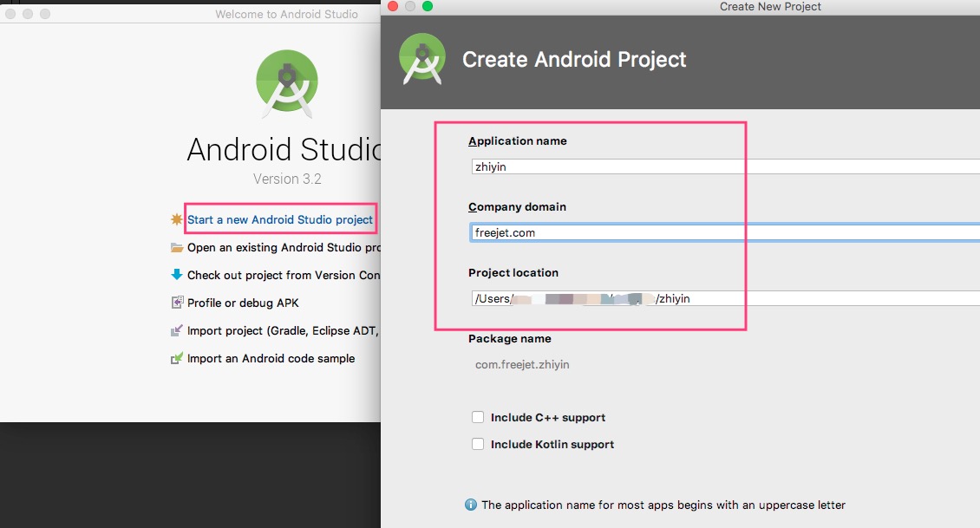Click the blue info icon beside the hint
Viewport: 980px width, 528px height.
(x=471, y=505)
